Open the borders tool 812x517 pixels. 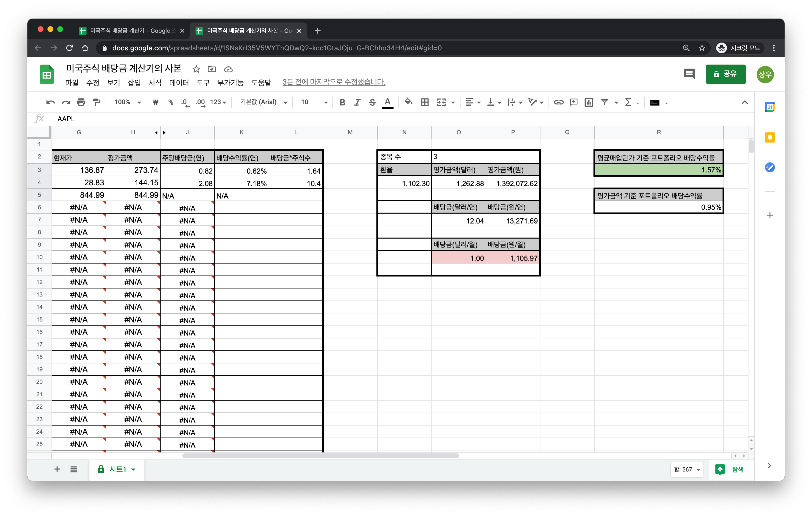(425, 102)
